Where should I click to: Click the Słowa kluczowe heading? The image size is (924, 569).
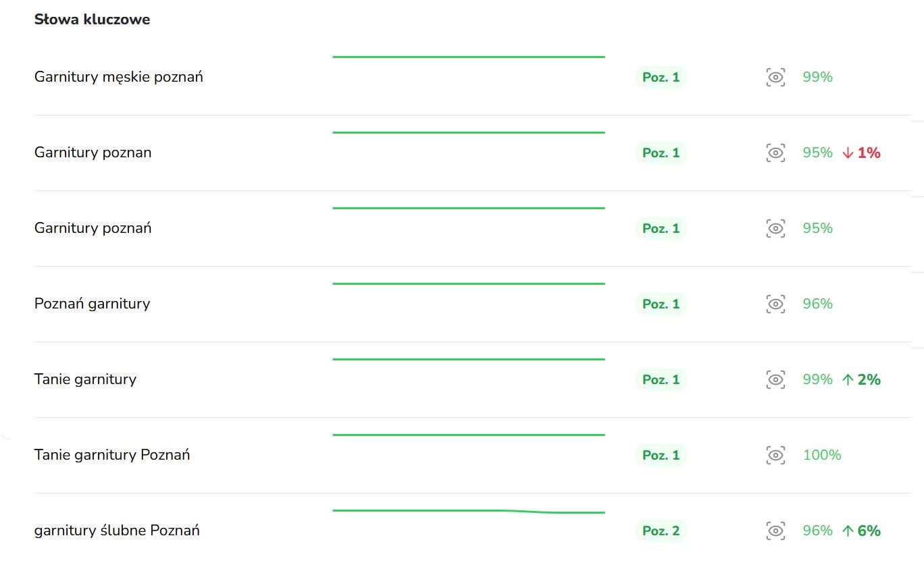click(x=92, y=20)
